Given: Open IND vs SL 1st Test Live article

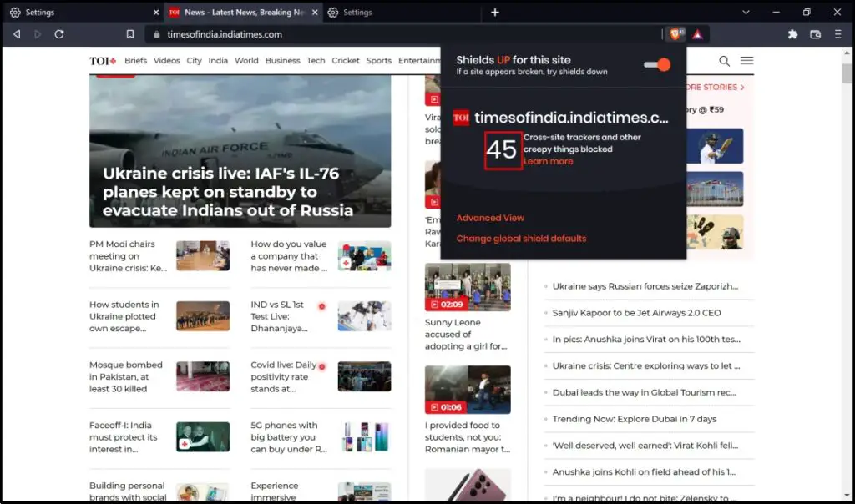Looking at the screenshot, I should (x=279, y=316).
